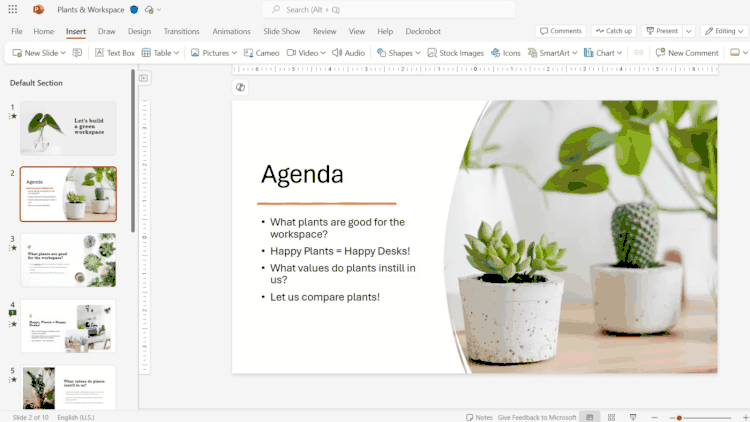
Task: Switch to Slide Sorter view
Action: 611,416
